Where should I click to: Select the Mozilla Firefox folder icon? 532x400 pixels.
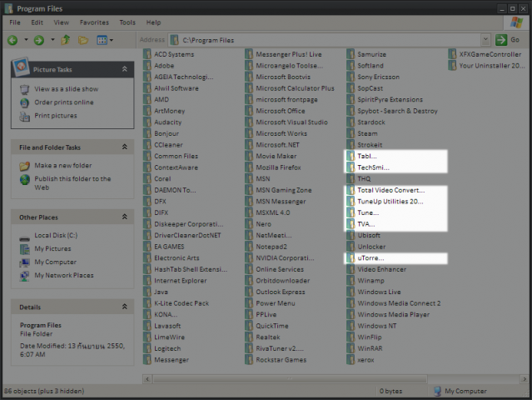[249, 167]
